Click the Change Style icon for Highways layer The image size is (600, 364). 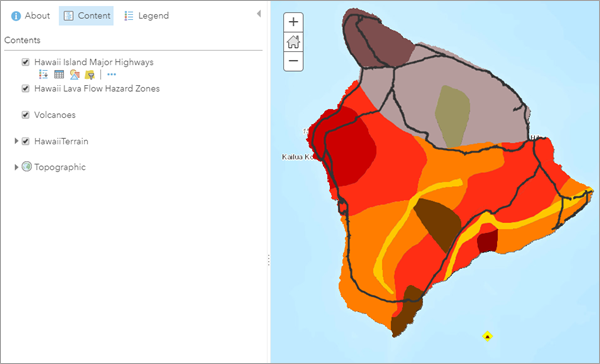point(74,74)
